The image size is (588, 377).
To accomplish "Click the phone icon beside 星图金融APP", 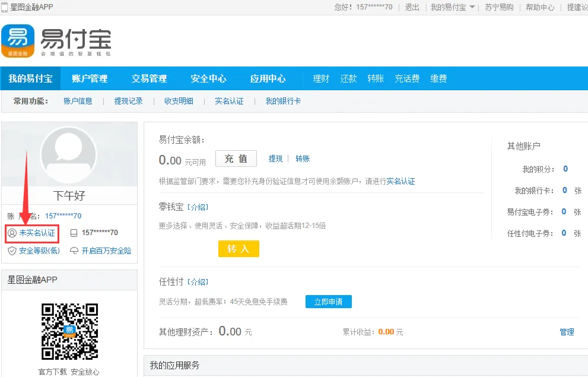I will (x=5, y=8).
